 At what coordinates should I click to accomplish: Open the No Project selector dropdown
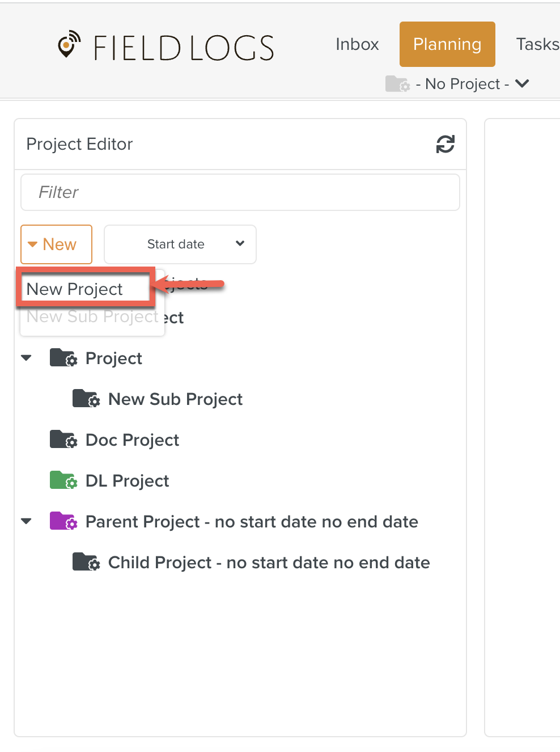[x=522, y=83]
